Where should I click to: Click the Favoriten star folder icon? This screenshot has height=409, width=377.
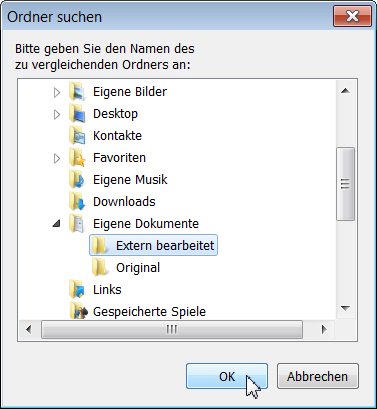(77, 158)
